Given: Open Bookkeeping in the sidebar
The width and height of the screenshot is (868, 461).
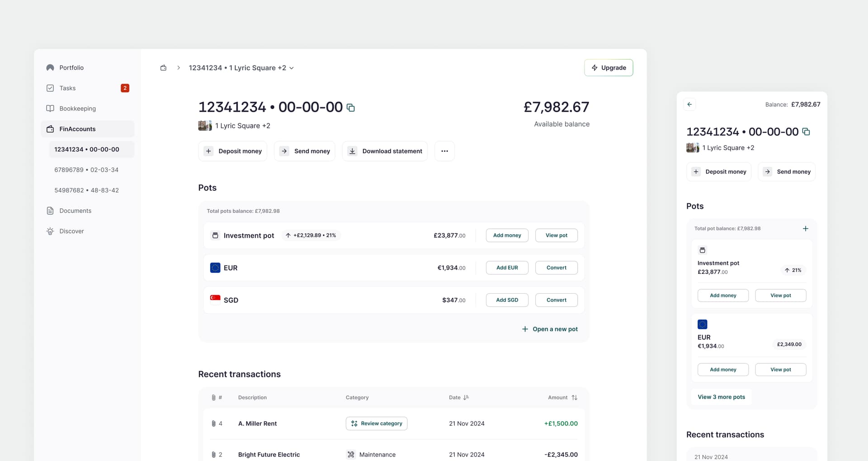Looking at the screenshot, I should (x=77, y=108).
